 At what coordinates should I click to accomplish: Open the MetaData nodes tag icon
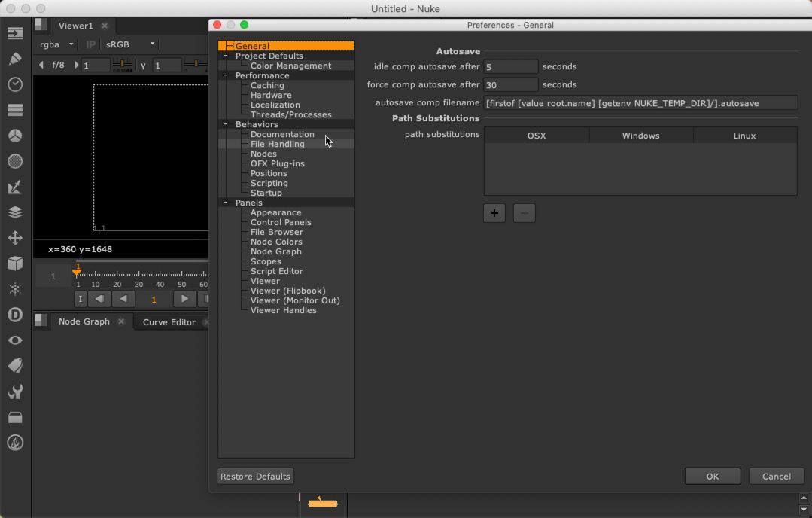(x=15, y=366)
